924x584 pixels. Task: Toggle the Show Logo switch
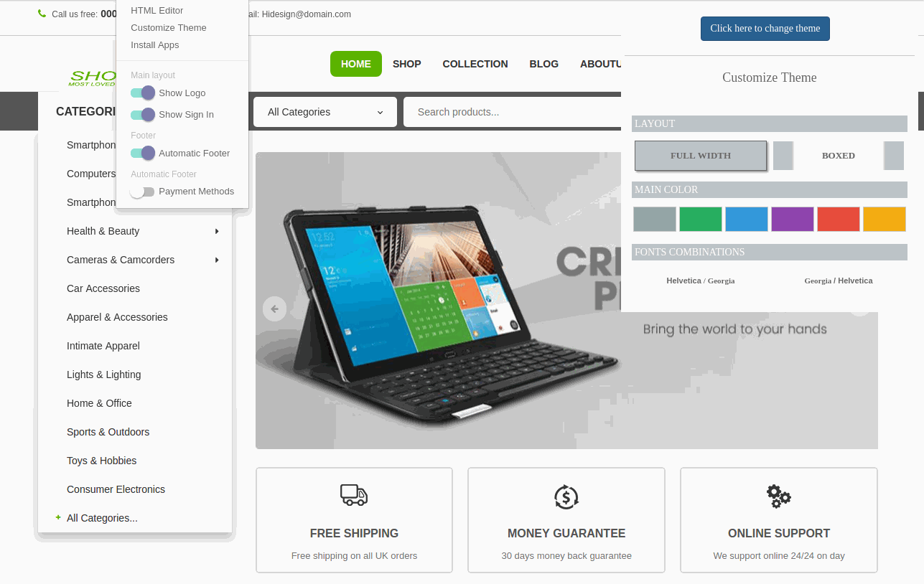point(143,93)
